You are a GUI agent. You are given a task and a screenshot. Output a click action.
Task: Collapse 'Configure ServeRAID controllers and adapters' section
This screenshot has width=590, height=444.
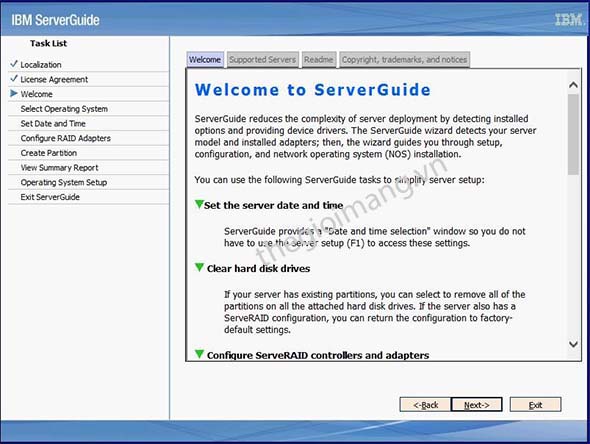tap(199, 354)
